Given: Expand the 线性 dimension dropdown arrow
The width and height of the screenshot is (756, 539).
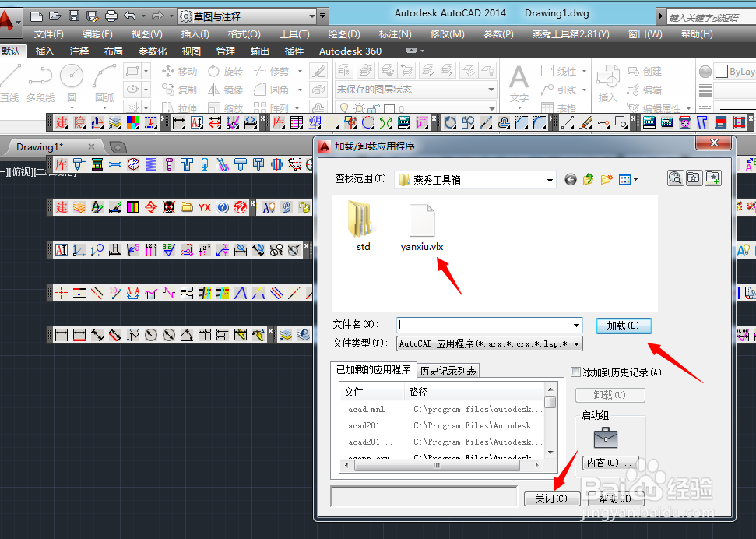Looking at the screenshot, I should tap(584, 72).
